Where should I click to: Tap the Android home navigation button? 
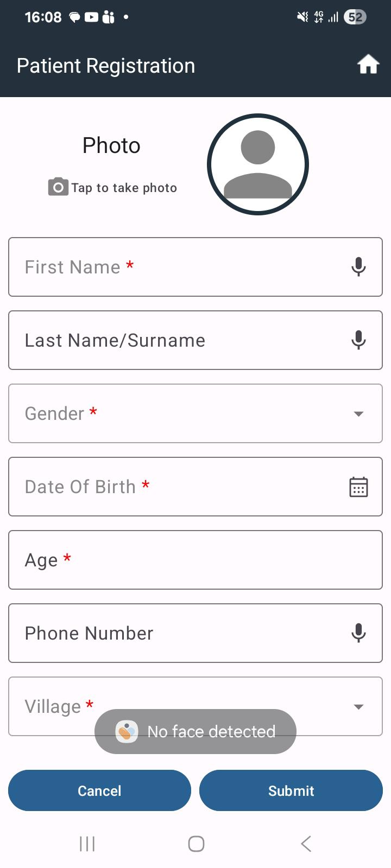point(196,844)
